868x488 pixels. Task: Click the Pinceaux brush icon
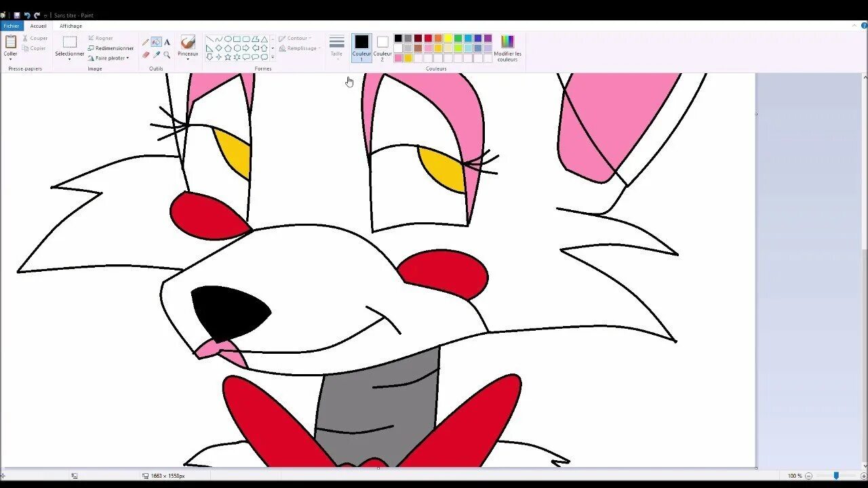(188, 42)
